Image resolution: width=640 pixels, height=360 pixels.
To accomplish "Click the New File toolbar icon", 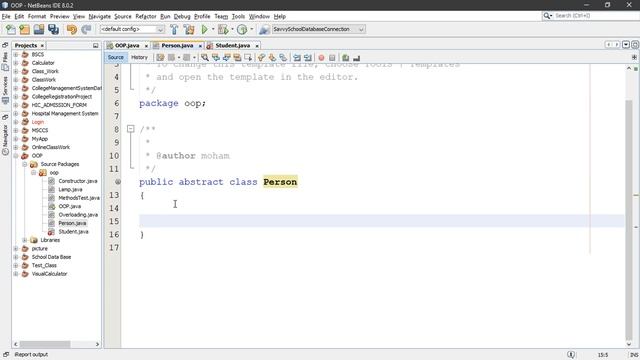I will [11, 29].
